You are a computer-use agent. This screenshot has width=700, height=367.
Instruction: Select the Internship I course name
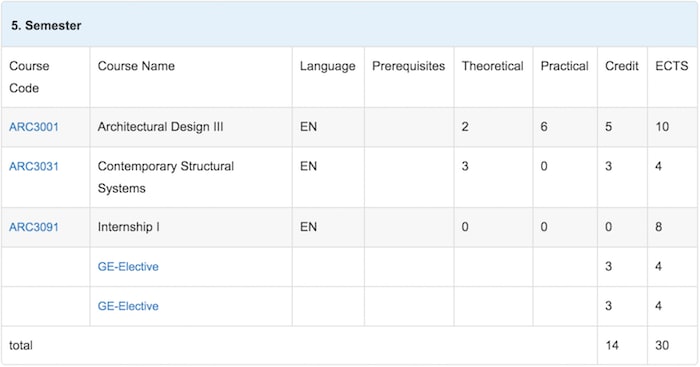(129, 227)
